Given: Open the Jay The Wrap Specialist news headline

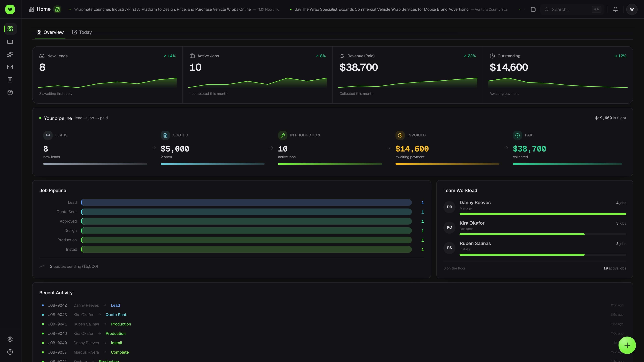Looking at the screenshot, I should [x=382, y=10].
